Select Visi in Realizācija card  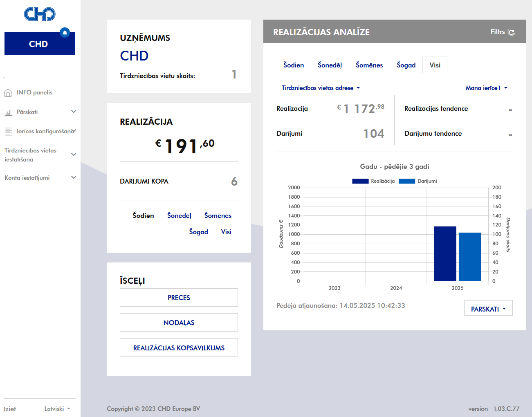point(226,232)
